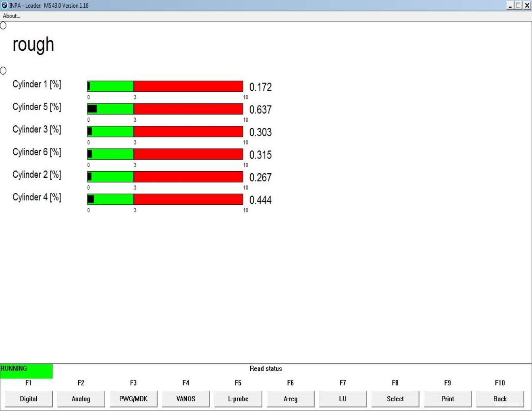Select the radio circle above Cylinder 1
The image size is (532, 411).
click(x=3, y=71)
